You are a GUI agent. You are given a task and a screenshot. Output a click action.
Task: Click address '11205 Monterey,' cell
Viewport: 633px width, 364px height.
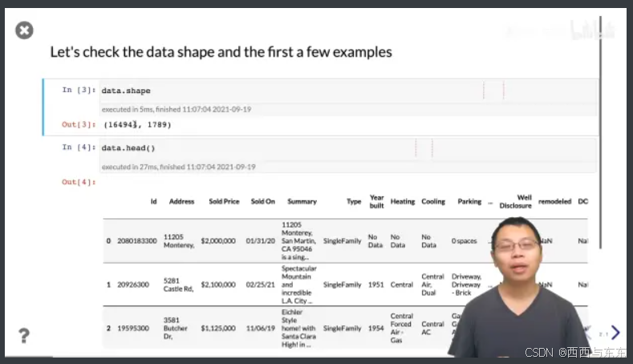[179, 241]
